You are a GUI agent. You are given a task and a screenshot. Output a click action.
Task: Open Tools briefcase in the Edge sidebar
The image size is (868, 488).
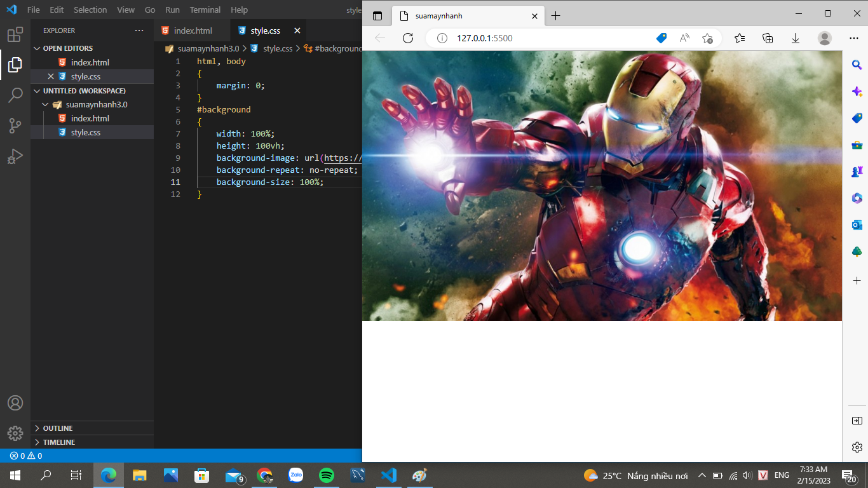tap(857, 145)
